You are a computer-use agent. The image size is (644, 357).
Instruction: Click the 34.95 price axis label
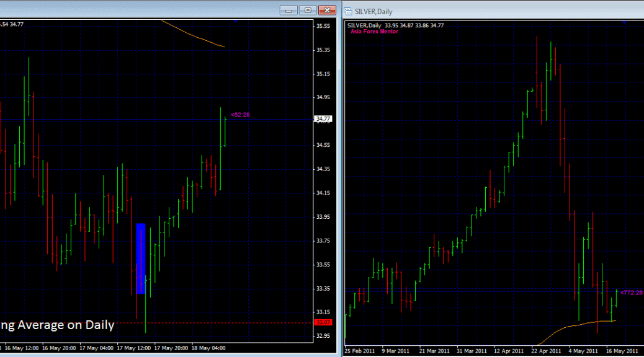coord(323,98)
